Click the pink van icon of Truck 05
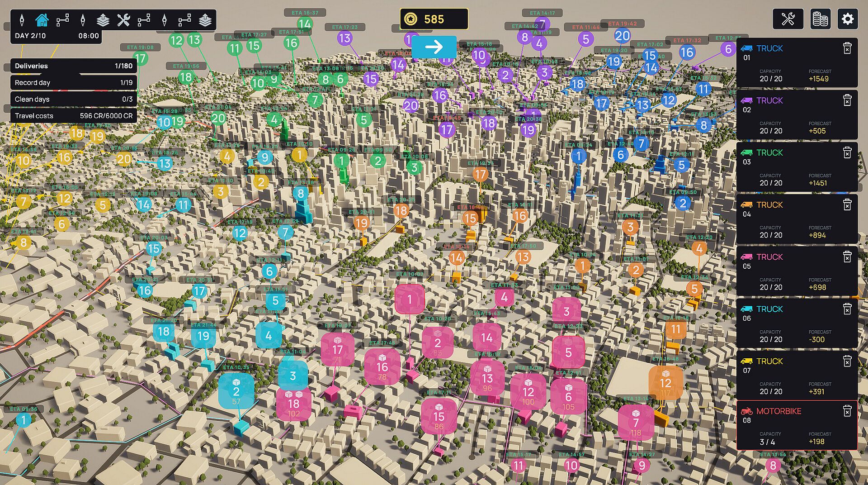The height and width of the screenshot is (485, 868). (x=746, y=257)
